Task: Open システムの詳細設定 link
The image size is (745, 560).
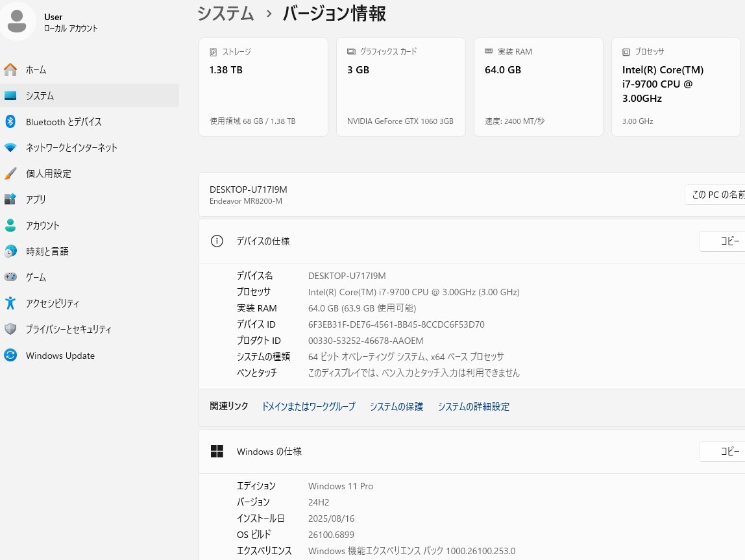Action: click(473, 407)
